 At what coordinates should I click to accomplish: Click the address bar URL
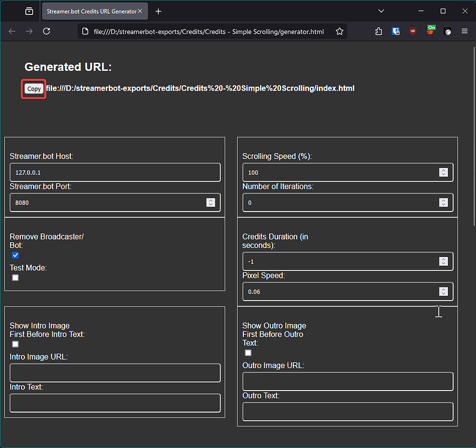pyautogui.click(x=209, y=32)
